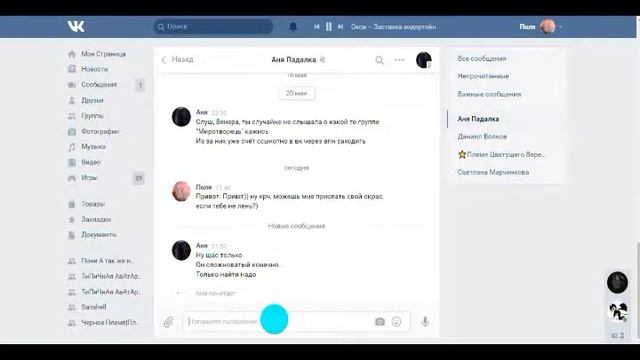The width and height of the screenshot is (640, 360).
Task: Click chat title Аня Падалка
Action: tap(293, 60)
